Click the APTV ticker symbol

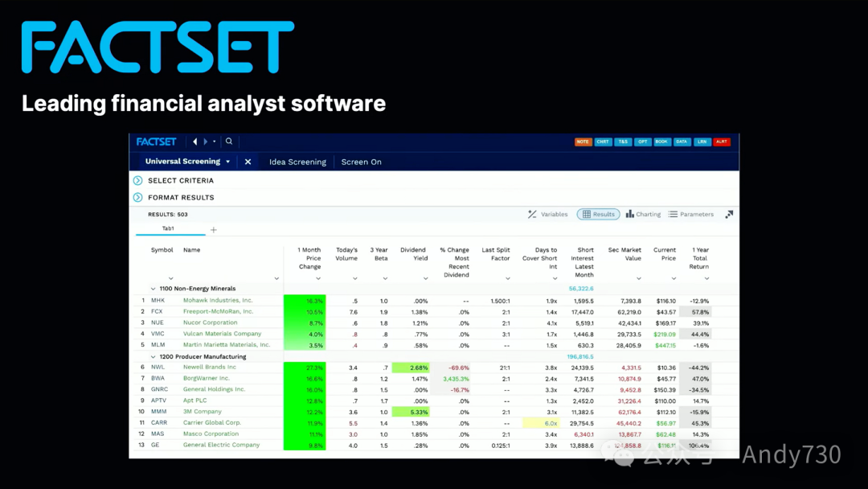point(159,401)
